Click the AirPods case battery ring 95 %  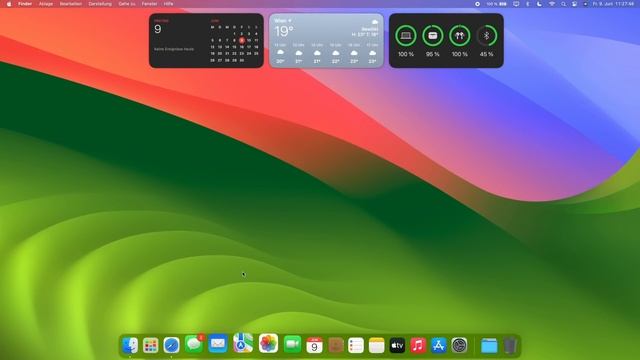coord(433,36)
